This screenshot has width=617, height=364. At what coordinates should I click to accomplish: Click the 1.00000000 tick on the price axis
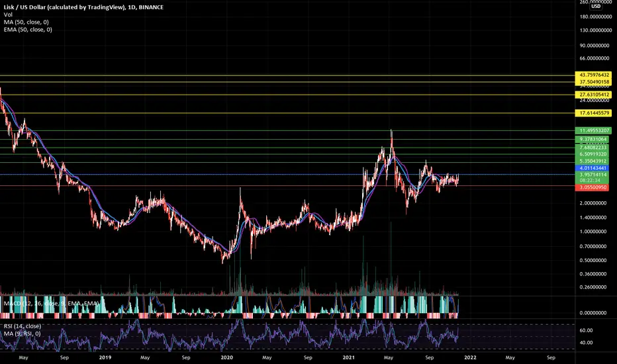click(x=593, y=232)
